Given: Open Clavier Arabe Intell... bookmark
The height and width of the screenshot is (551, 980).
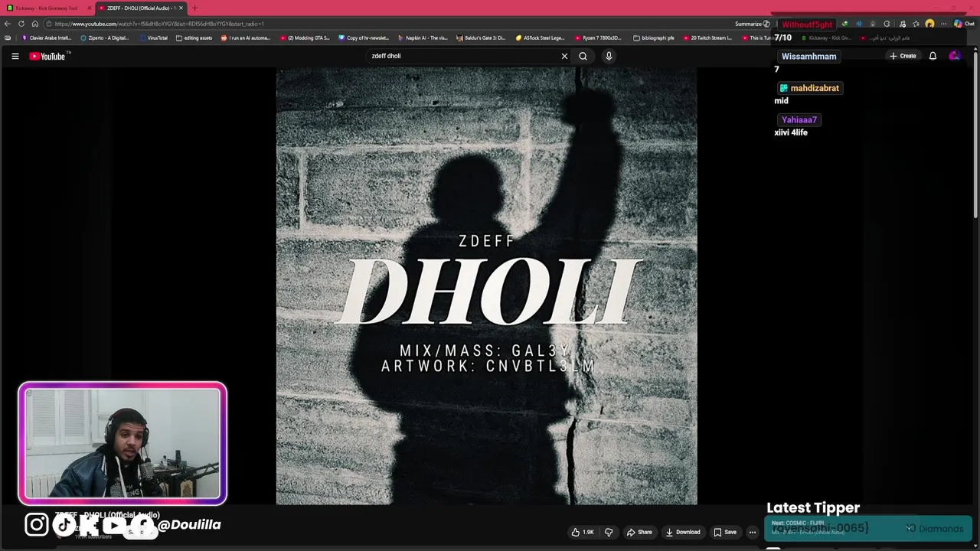Looking at the screenshot, I should pos(47,37).
